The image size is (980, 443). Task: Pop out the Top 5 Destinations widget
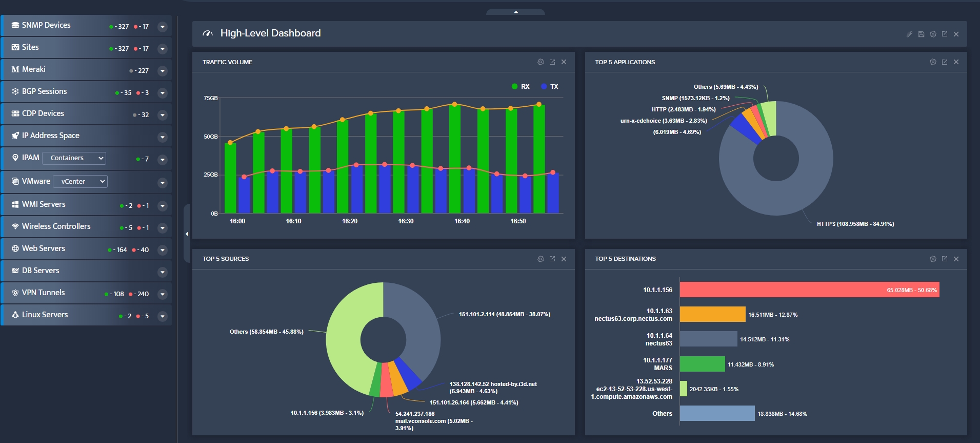coord(945,259)
